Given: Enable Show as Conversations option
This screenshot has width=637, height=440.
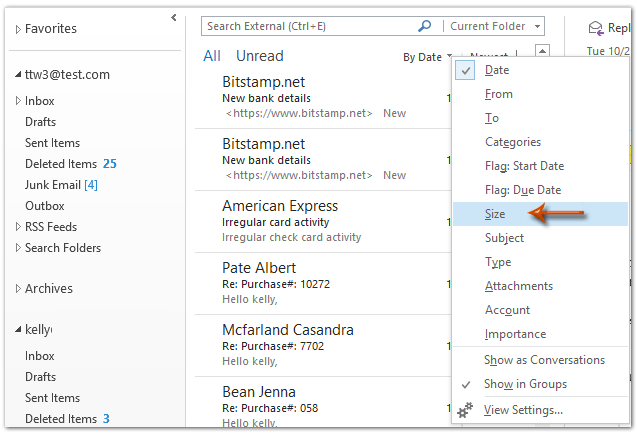Looking at the screenshot, I should point(543,360).
